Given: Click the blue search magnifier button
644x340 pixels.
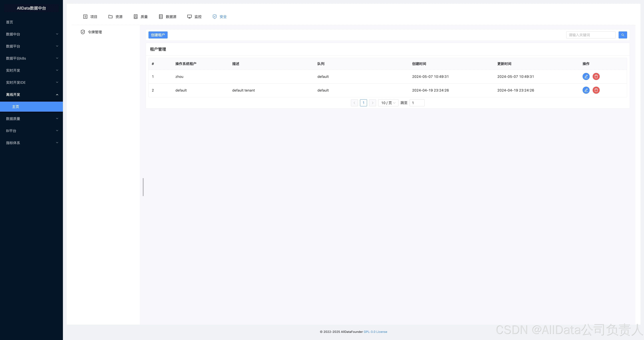Looking at the screenshot, I should pyautogui.click(x=622, y=35).
